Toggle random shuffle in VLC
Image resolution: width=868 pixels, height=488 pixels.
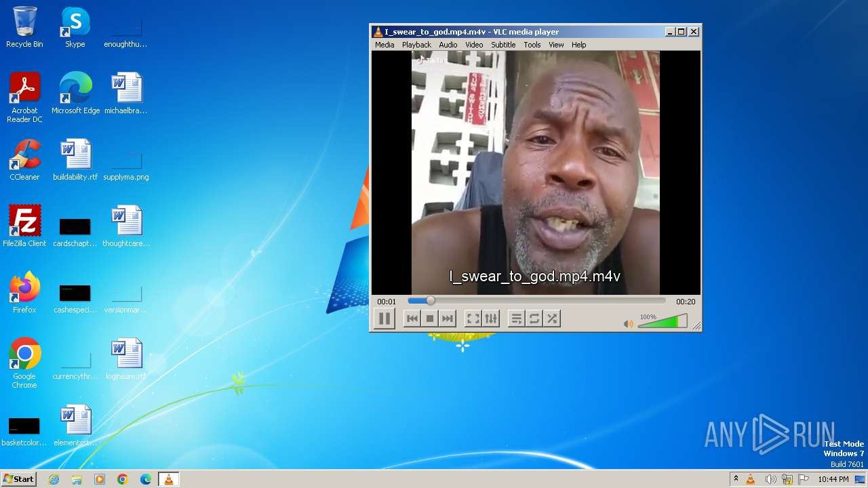(552, 319)
